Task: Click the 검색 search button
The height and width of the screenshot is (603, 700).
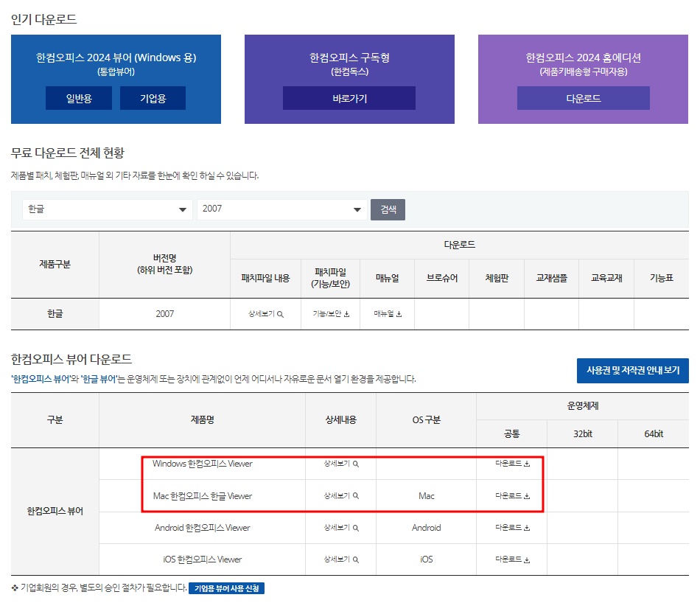Action: [388, 209]
